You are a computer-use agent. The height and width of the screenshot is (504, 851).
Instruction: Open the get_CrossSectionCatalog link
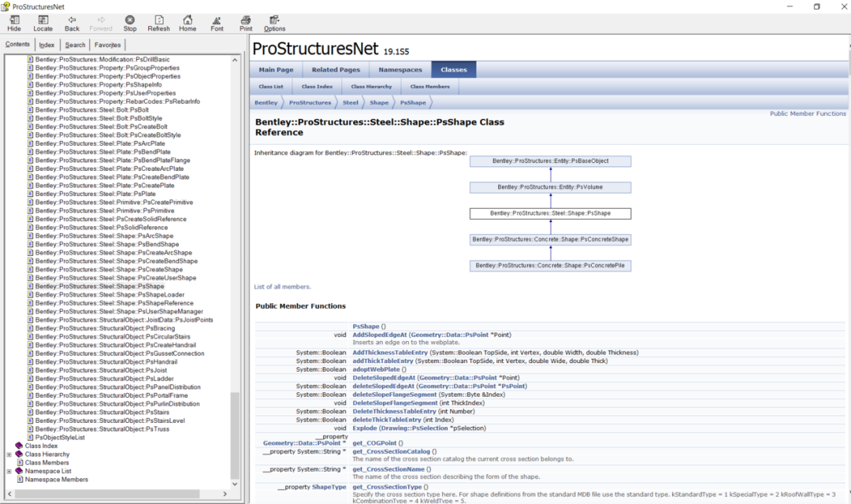pyautogui.click(x=392, y=451)
